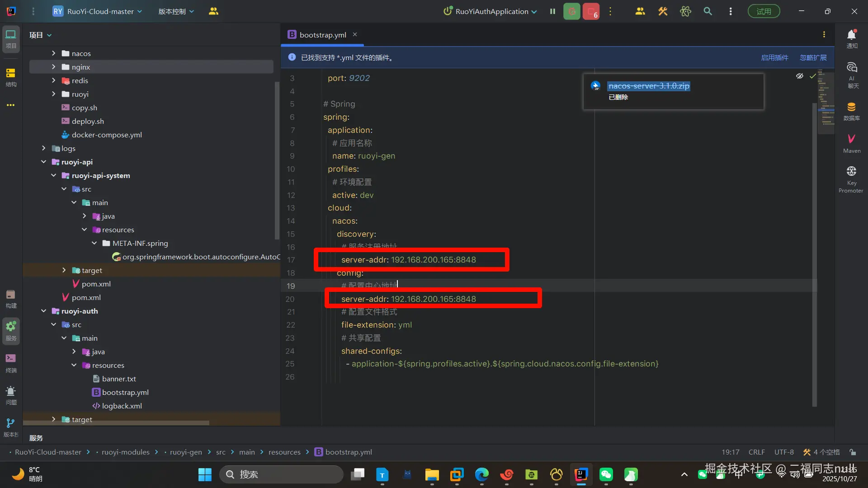The image size is (868, 488).
Task: Click the Windows taskbar search box
Action: point(281,474)
